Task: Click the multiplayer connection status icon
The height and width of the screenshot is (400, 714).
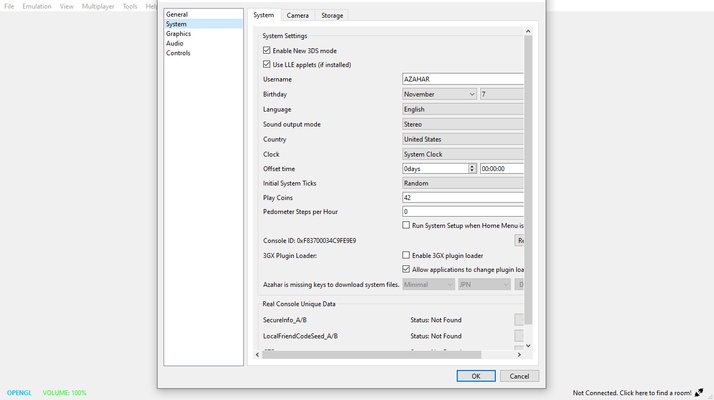Action: click(x=699, y=392)
